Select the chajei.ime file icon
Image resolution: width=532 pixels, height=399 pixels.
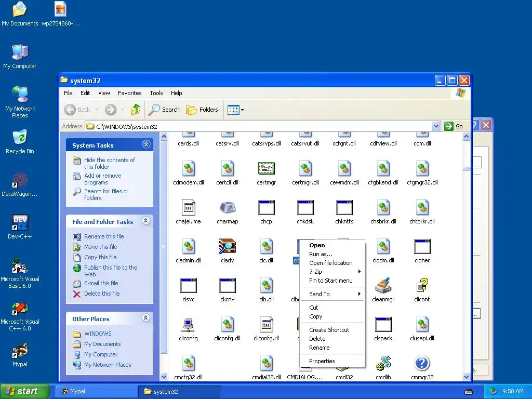188,208
